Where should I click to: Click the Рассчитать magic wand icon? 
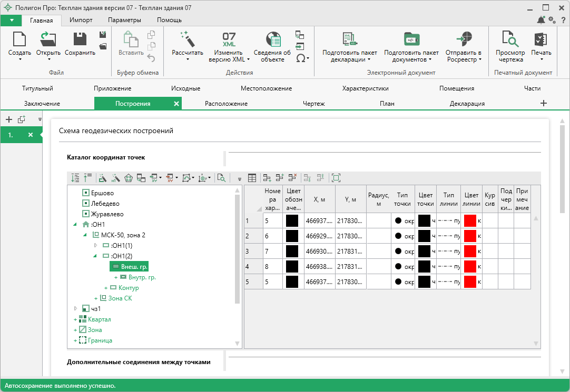pos(187,39)
